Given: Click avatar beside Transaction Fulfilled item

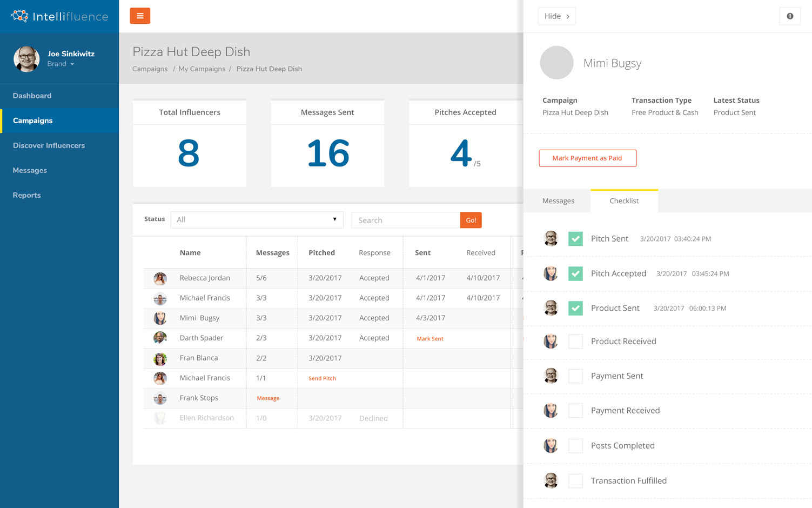Looking at the screenshot, I should (551, 480).
